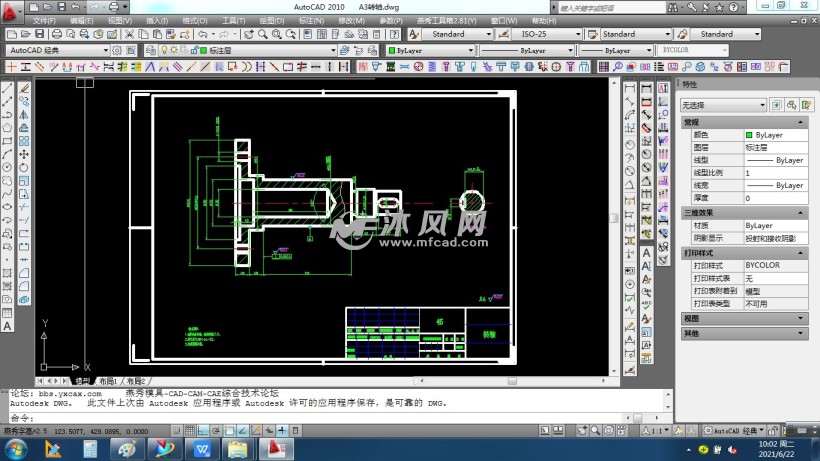Select the Rotate tool in modify toolbar
This screenshot has height=461, width=820.
pos(24,167)
